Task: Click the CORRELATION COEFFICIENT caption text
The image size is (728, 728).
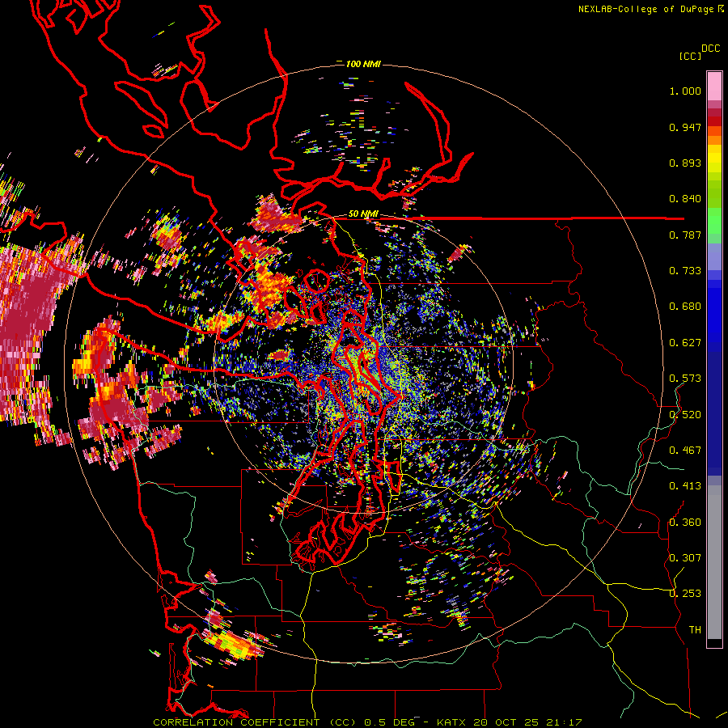Action: tap(236, 722)
